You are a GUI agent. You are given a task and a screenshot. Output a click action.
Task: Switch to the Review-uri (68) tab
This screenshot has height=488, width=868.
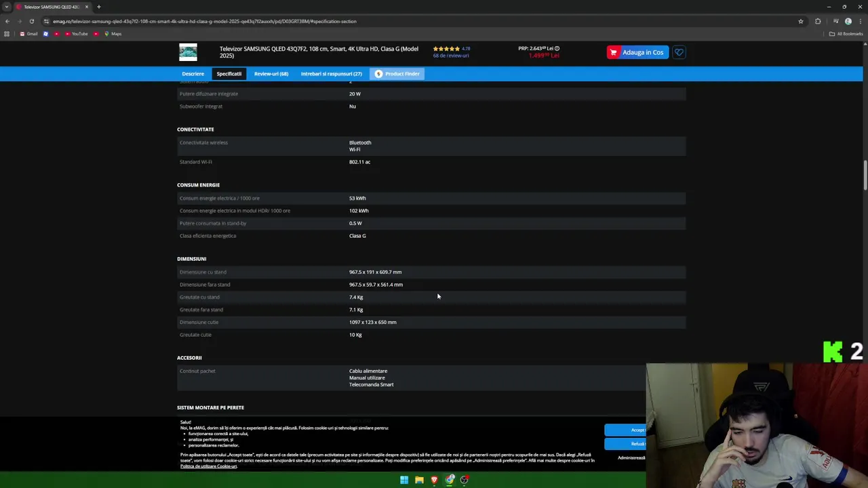[x=271, y=74]
